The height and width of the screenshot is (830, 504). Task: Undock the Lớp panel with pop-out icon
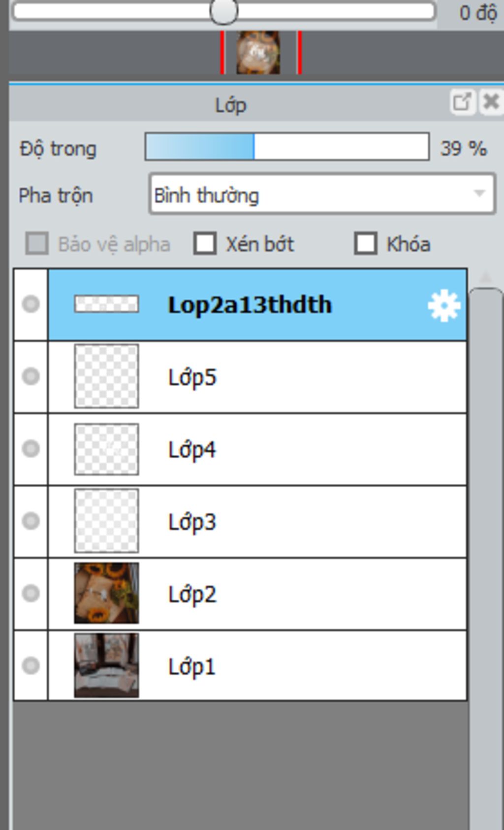coord(463,102)
